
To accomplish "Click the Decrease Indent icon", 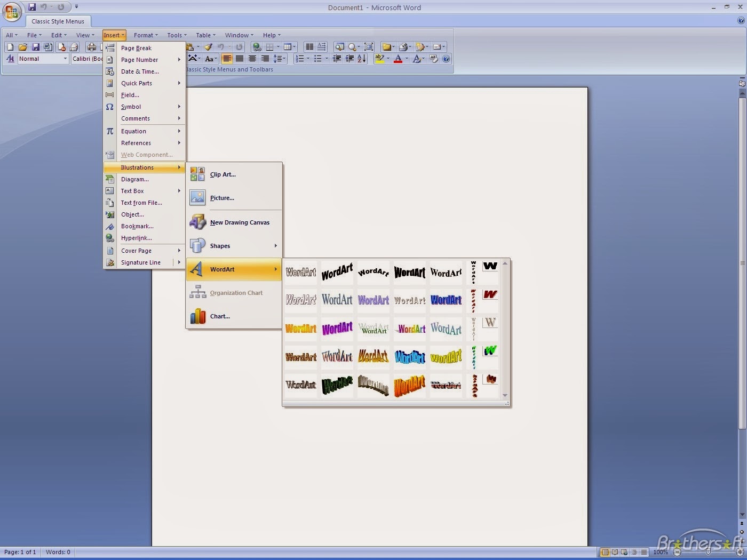I will point(337,59).
